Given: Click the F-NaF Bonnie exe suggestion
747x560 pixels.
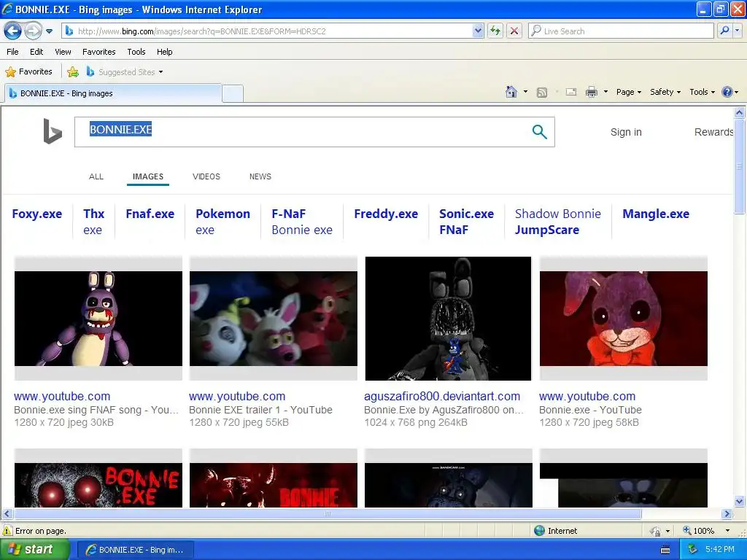Looking at the screenshot, I should (302, 222).
